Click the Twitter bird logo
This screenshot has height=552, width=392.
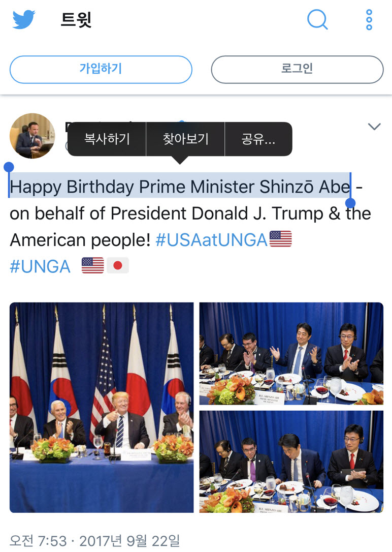pos(24,20)
